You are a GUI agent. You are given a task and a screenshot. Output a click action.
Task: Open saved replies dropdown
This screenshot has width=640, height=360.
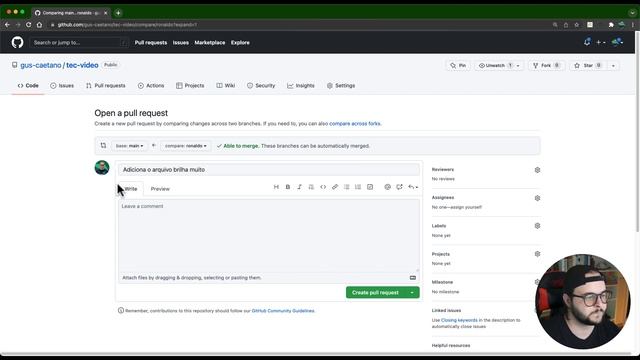pos(413,187)
